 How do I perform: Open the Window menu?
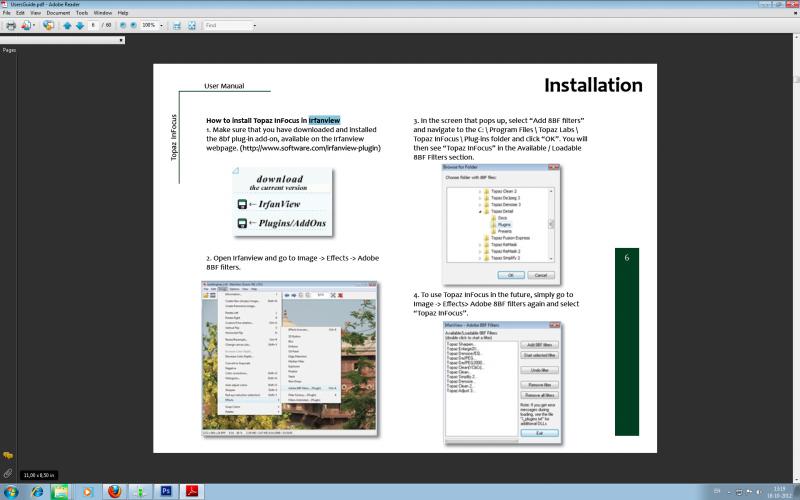click(x=103, y=13)
